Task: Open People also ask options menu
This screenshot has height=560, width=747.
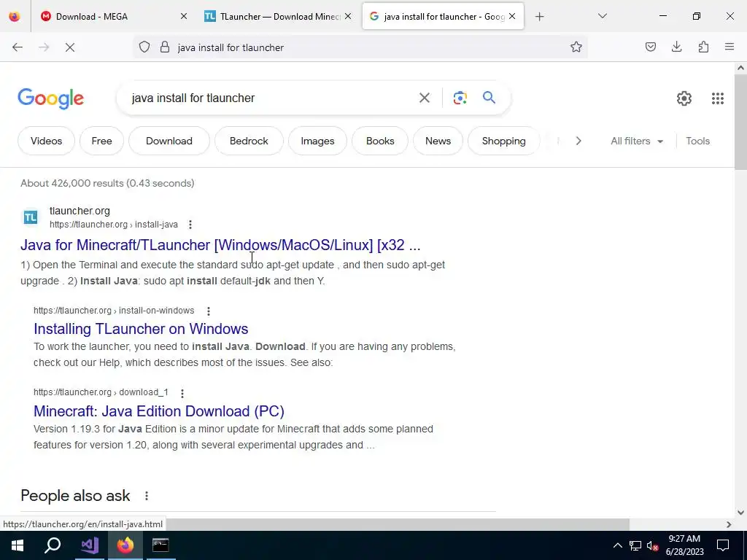Action: click(147, 496)
